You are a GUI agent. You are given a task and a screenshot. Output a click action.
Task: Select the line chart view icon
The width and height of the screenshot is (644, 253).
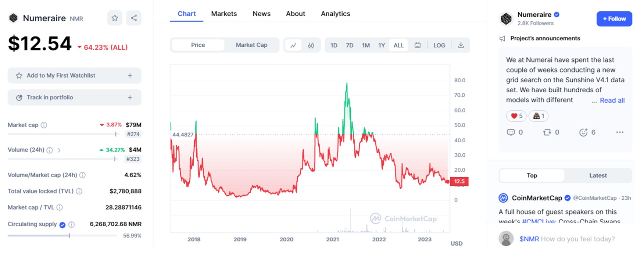point(293,45)
